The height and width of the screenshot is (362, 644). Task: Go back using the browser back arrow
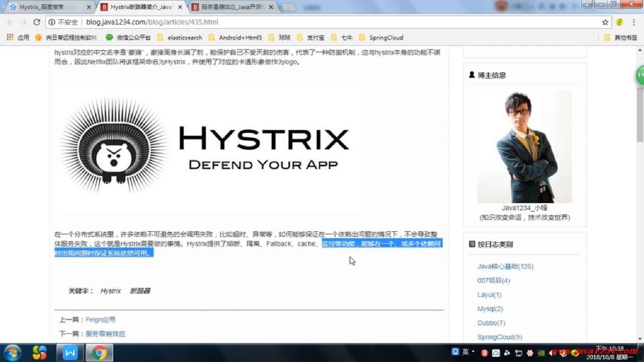pos(10,22)
